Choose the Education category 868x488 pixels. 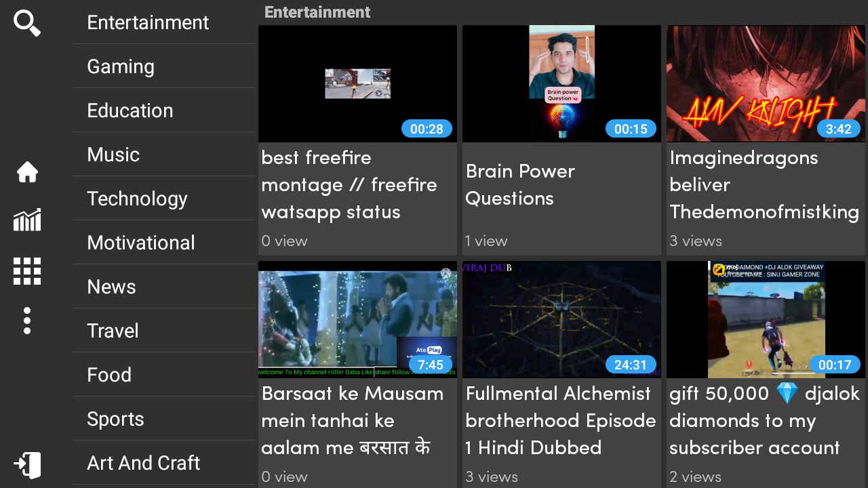tap(164, 110)
